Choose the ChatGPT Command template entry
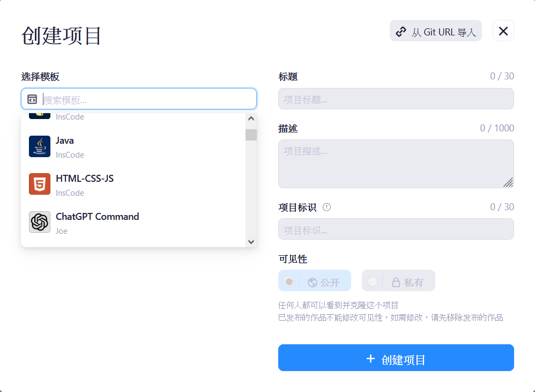 click(x=134, y=223)
